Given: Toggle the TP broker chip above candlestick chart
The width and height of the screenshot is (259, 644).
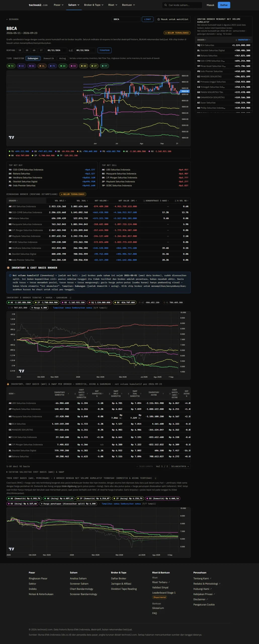Looking at the screenshot, I should 104,66.
